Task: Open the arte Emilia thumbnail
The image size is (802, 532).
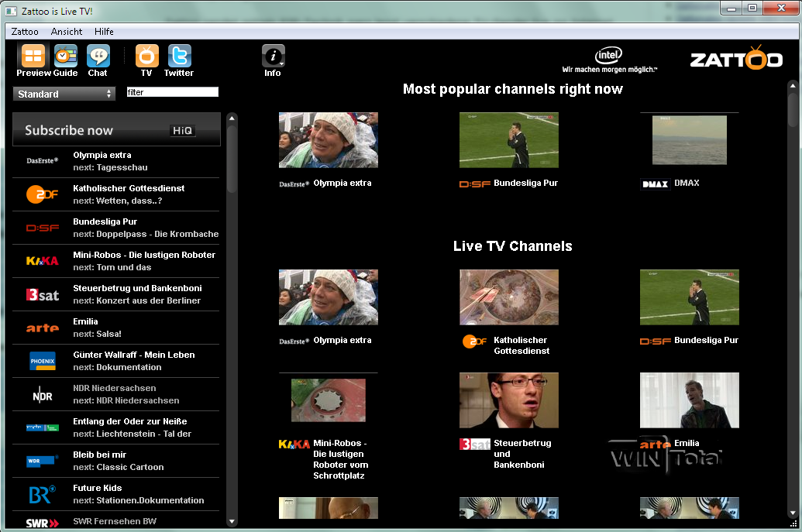Action: point(690,400)
